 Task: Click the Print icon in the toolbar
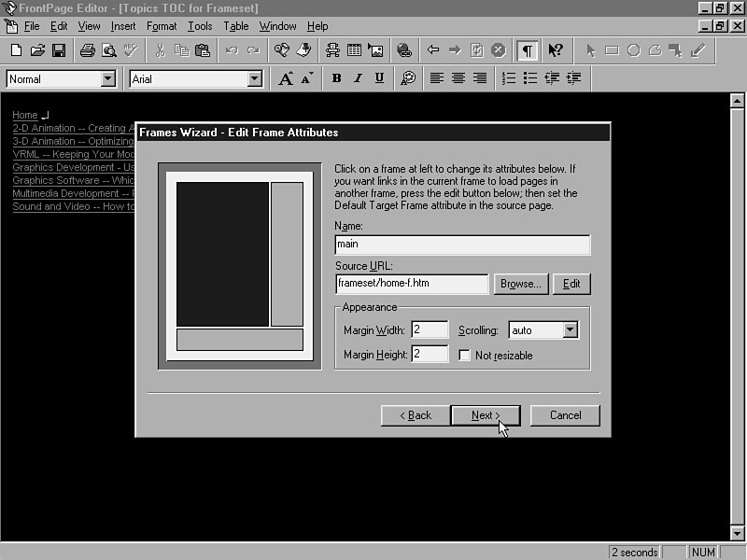(87, 50)
